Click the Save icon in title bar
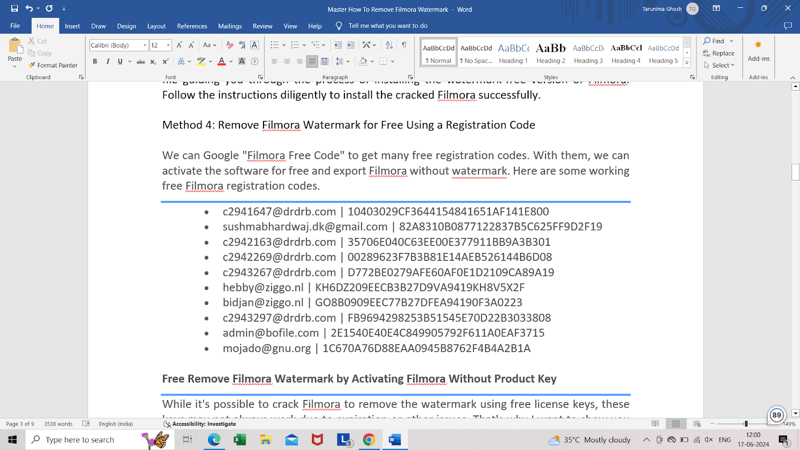800x450 pixels. (14, 8)
